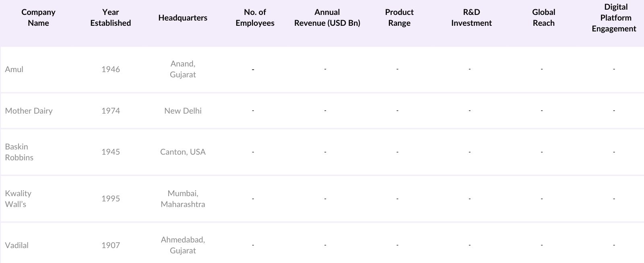
Task: Select the New Delhi headquarters cell
Action: pos(183,111)
